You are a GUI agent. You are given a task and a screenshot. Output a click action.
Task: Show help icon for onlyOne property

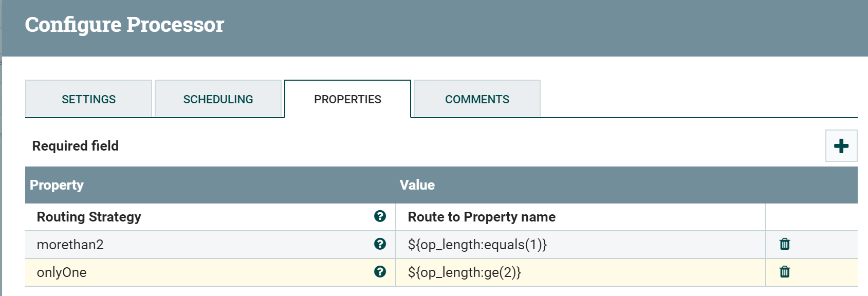click(x=380, y=272)
